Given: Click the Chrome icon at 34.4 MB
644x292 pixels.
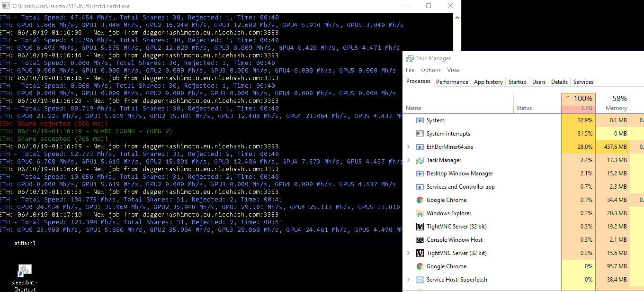Looking at the screenshot, I should (420, 200).
